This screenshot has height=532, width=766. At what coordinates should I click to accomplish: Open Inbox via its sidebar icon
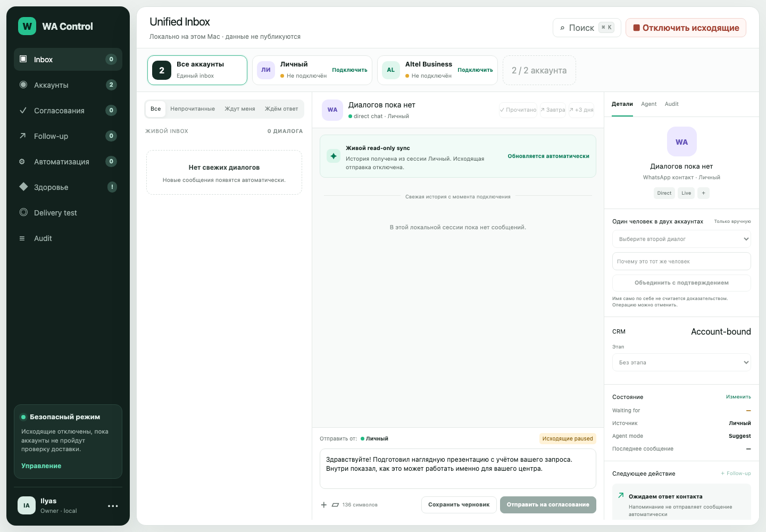click(23, 59)
